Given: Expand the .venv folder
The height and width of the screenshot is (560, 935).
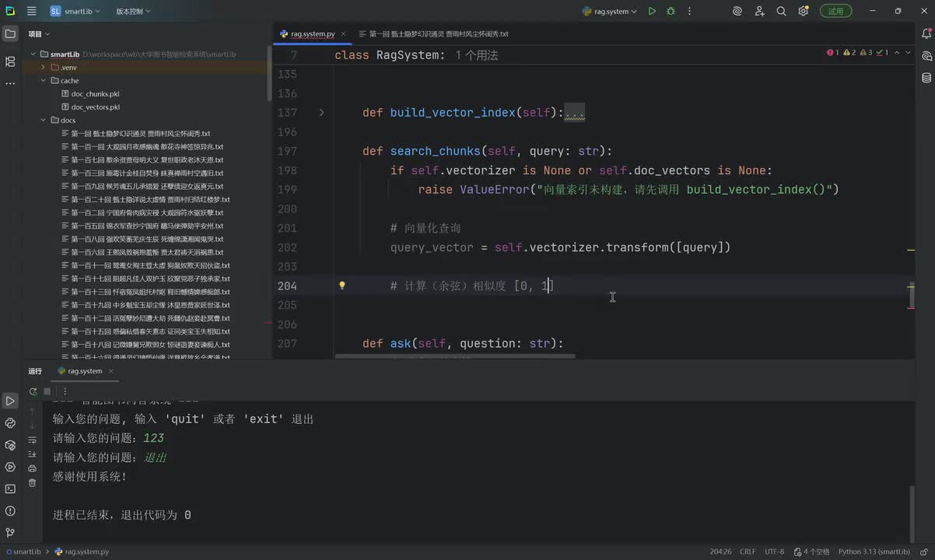Looking at the screenshot, I should point(44,68).
